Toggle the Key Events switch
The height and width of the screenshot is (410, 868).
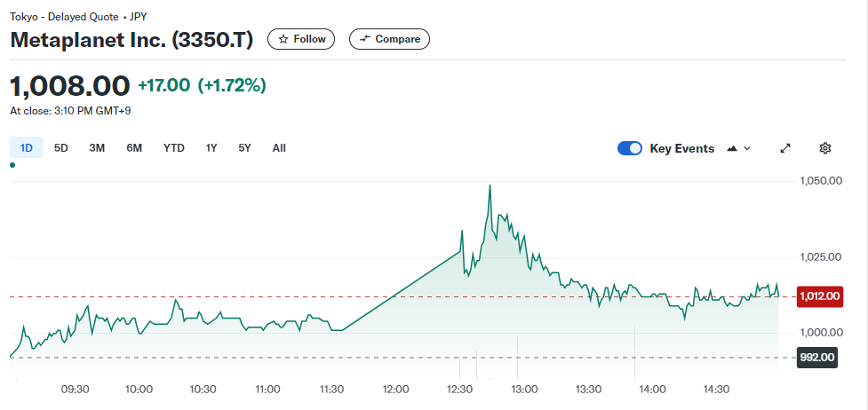[x=630, y=148]
